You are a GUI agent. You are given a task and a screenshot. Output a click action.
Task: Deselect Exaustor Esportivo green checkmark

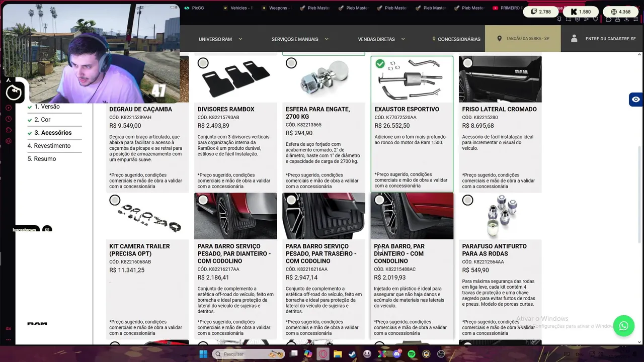coord(380,63)
